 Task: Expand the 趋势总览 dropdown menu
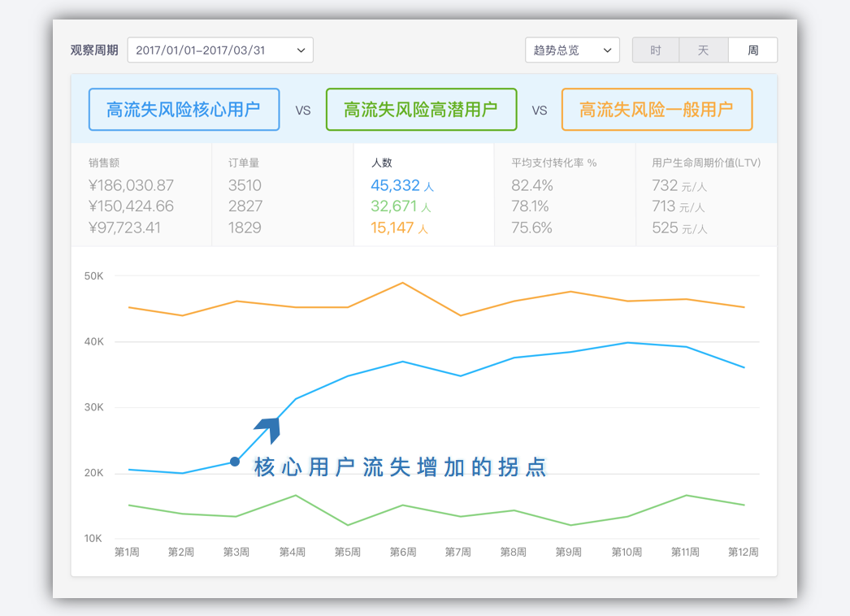(x=572, y=50)
